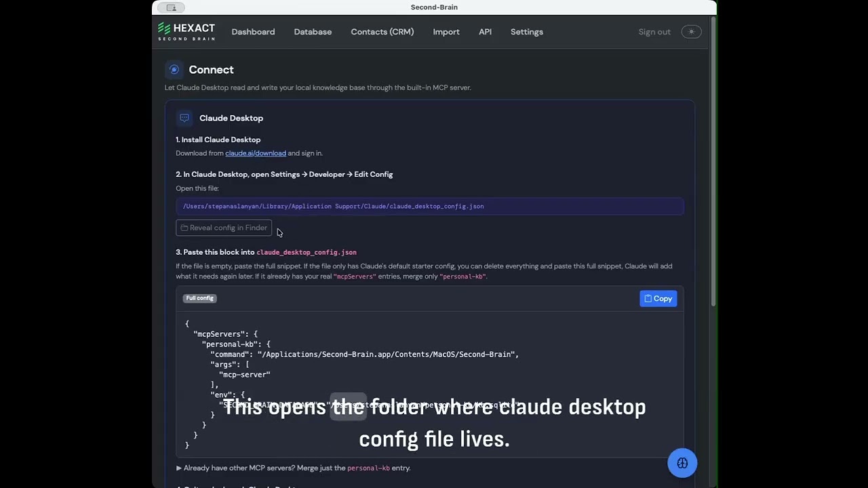
Task: Click the Claude Desktop chat icon
Action: click(184, 118)
